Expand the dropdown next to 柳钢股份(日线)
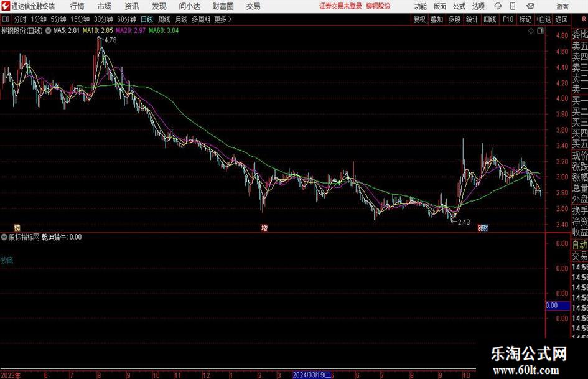 tap(48, 30)
